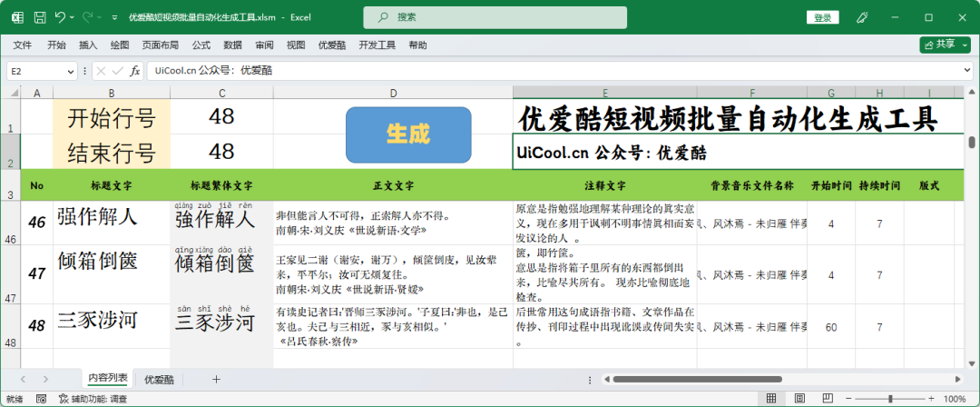Click 开始时间 value 60 cell
Image resolution: width=980 pixels, height=407 pixels.
831,327
